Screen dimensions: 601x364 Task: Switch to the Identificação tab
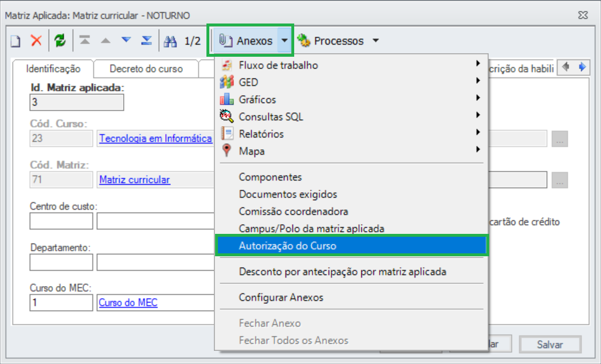pos(53,69)
